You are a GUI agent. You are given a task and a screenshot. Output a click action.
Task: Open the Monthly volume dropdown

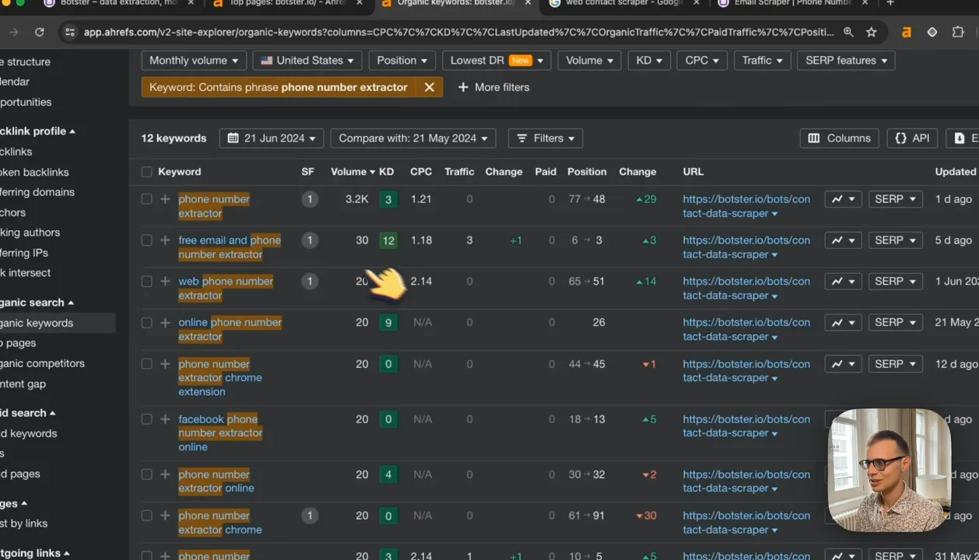coord(194,61)
